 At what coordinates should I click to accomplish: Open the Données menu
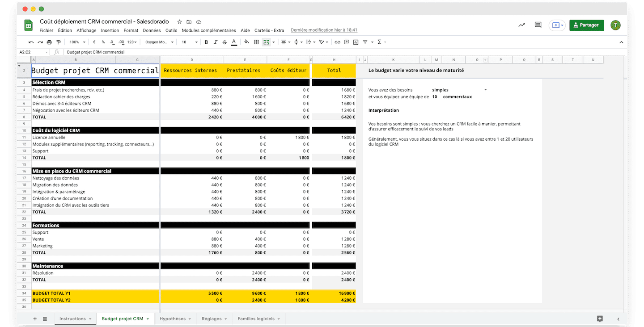pyautogui.click(x=152, y=30)
